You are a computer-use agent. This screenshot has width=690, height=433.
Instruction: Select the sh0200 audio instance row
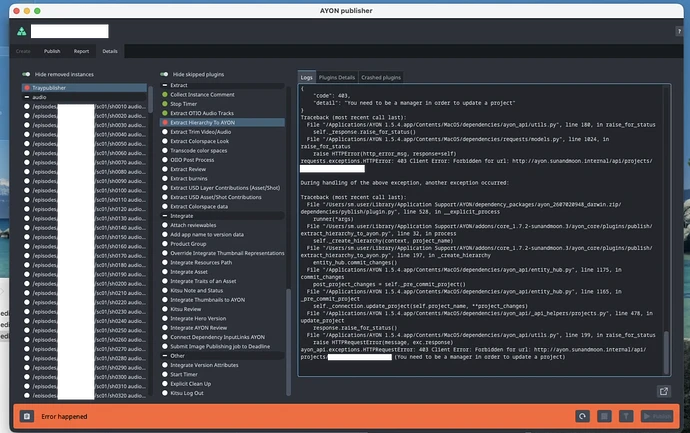[84, 284]
